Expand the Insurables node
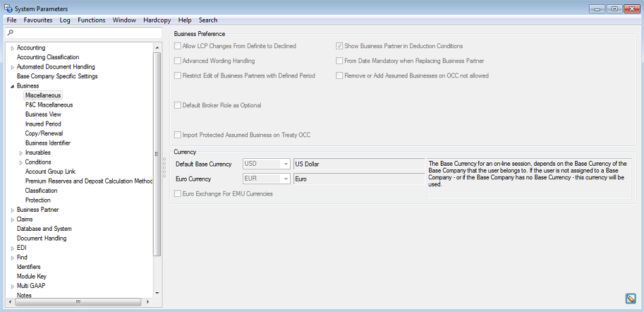This screenshot has height=312, width=644. 21,153
